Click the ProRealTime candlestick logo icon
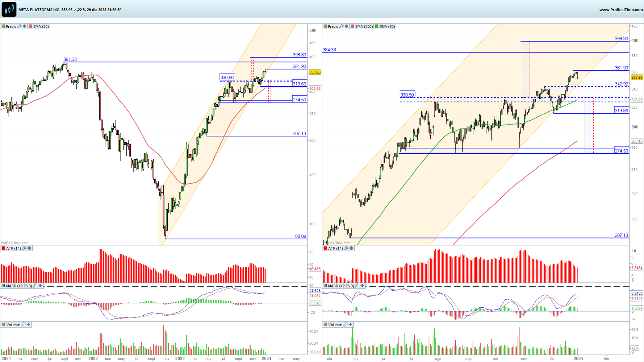 pos(9,9)
